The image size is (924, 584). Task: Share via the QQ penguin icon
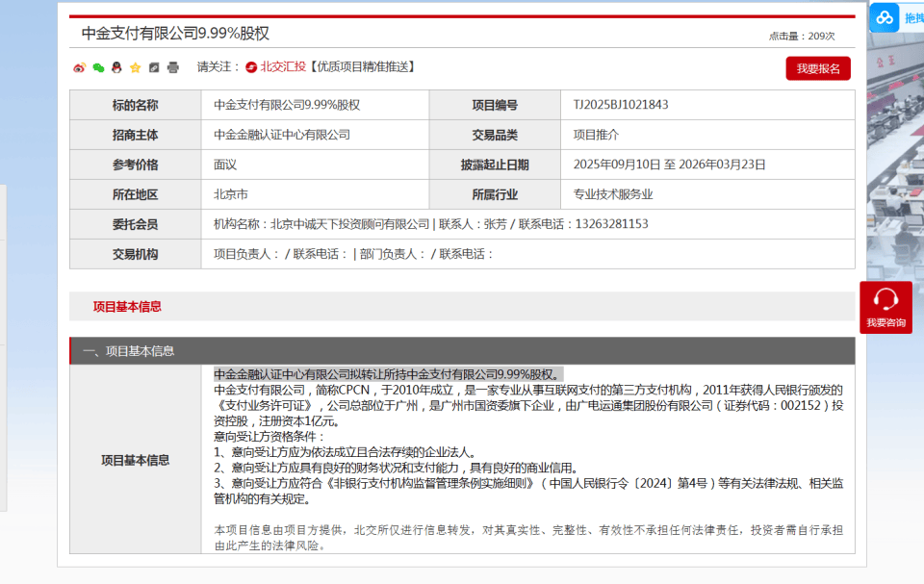116,67
